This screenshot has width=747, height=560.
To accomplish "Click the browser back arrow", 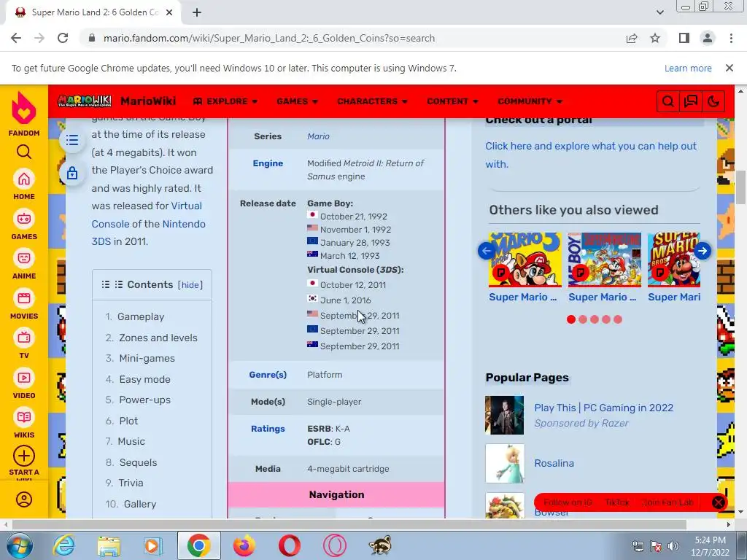I will click(x=16, y=38).
